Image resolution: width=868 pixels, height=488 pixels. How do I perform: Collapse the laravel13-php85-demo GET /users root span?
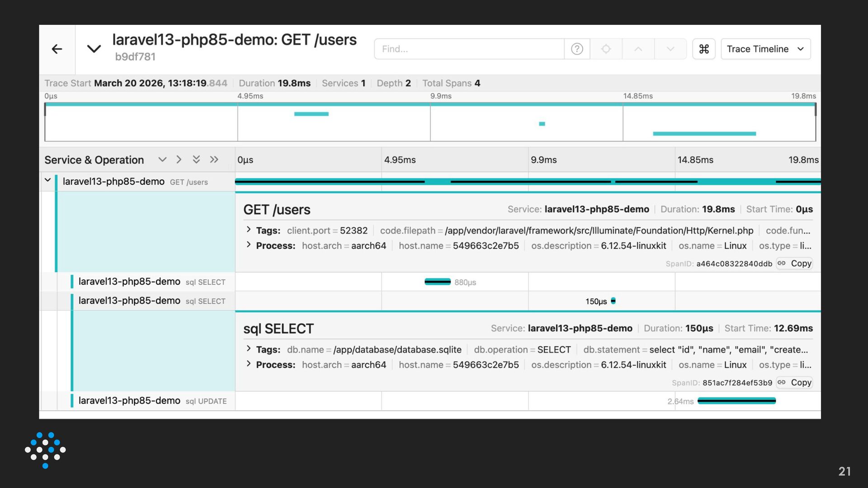point(47,180)
